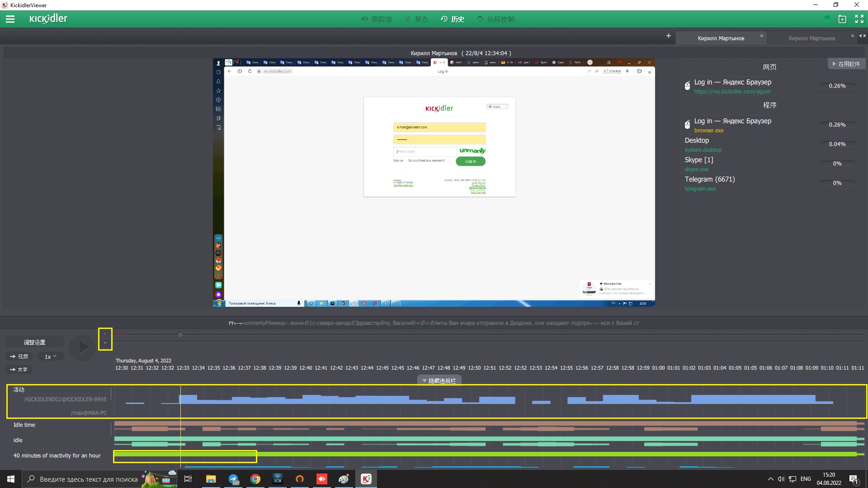
Task: Click the green connection status indicator
Action: click(x=827, y=19)
